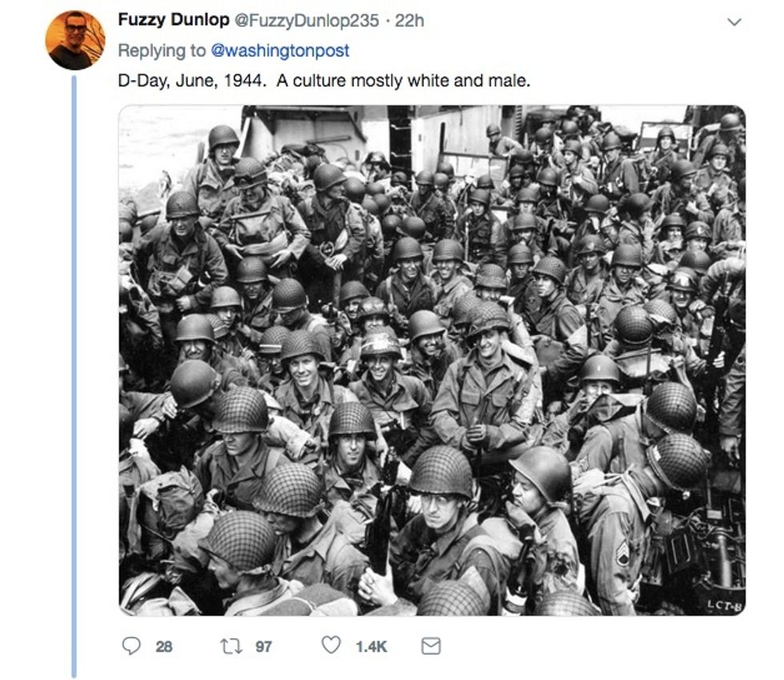Open Fuzzy Dunlop's profile avatar
784x680 pixels.
point(74,40)
